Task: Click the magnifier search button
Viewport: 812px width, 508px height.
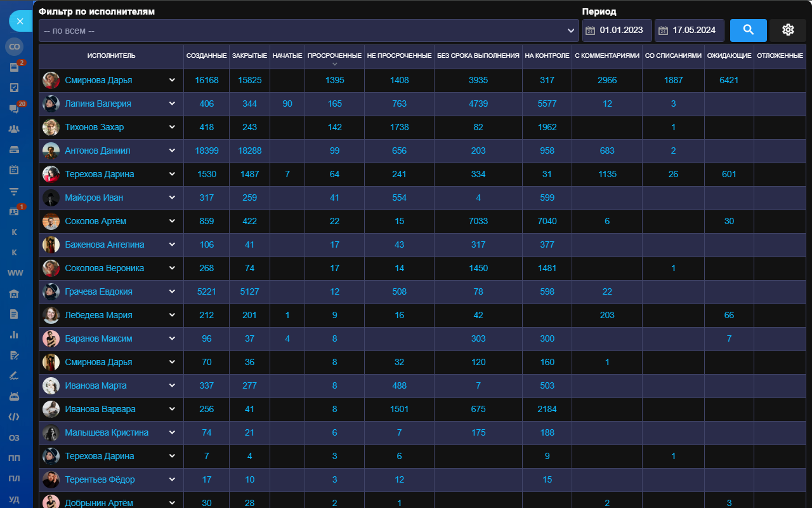Action: click(x=748, y=30)
